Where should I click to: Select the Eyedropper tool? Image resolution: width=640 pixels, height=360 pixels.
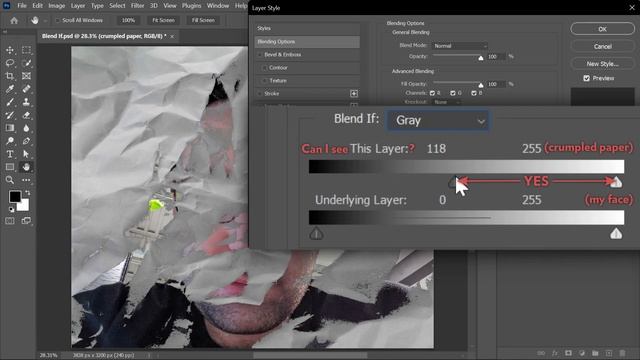pyautogui.click(x=10, y=89)
